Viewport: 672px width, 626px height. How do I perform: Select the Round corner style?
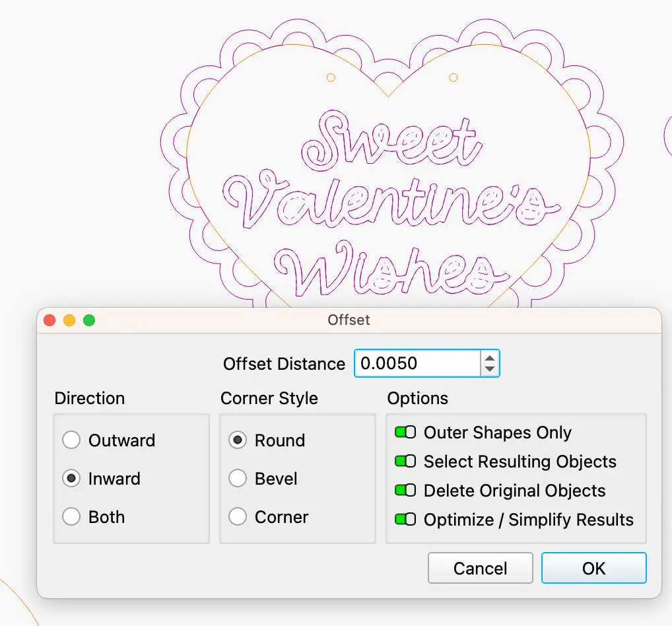point(238,440)
